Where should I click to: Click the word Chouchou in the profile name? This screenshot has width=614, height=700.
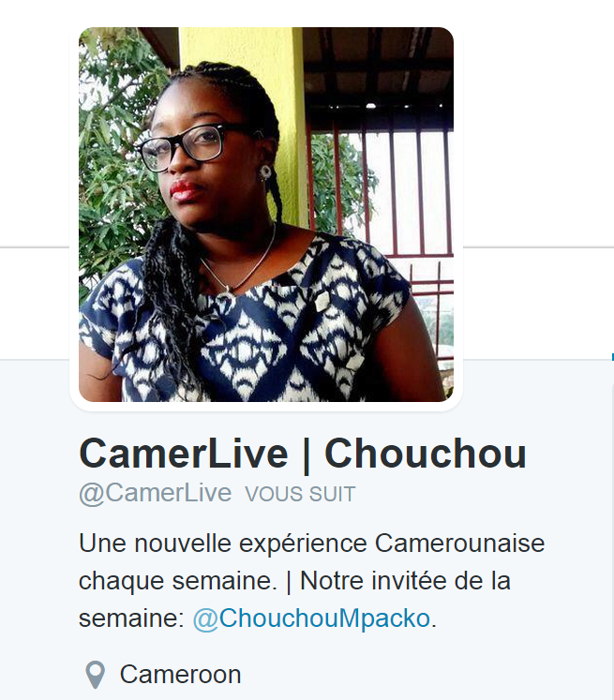click(x=426, y=454)
